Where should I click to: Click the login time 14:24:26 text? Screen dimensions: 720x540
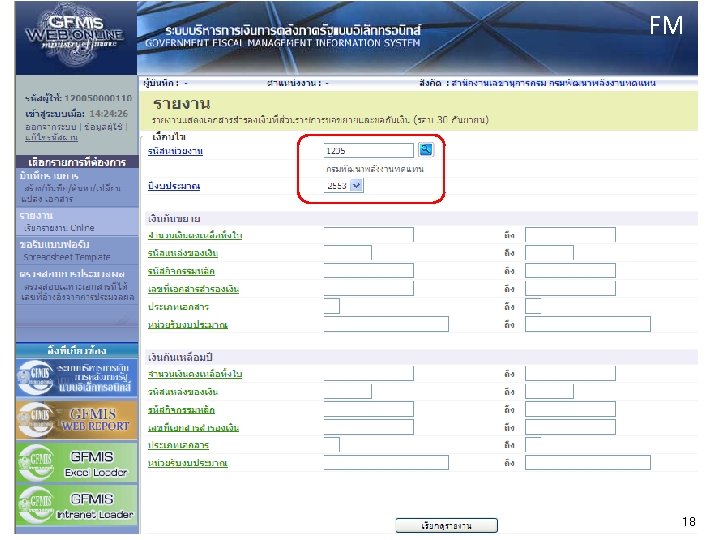tap(108, 113)
